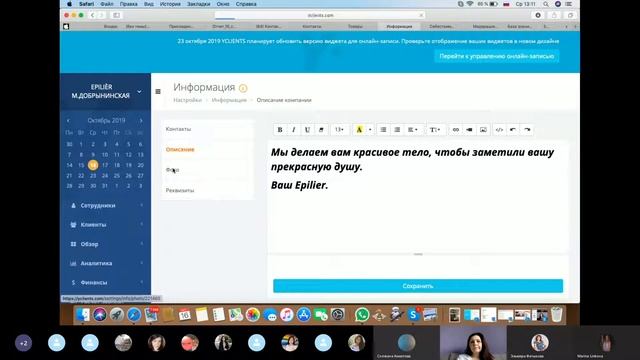This screenshot has height=360, width=640.
Task: Insert an ordered numbered list
Action: point(397,130)
